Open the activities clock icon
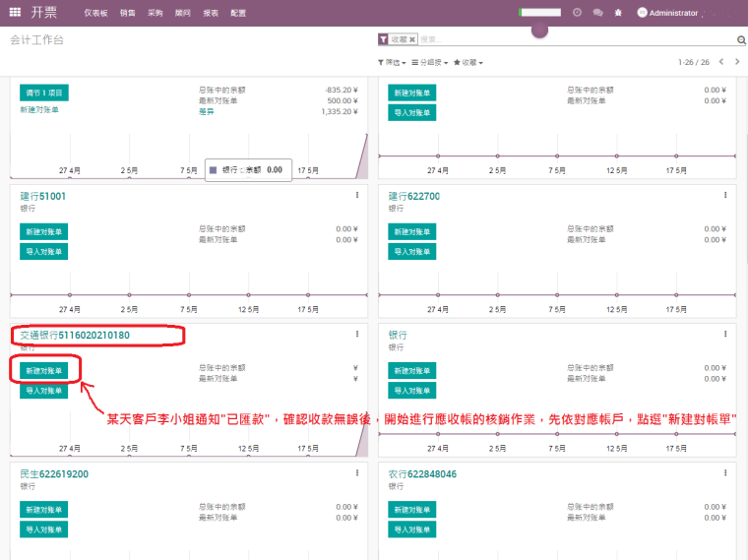748x560 pixels. [x=577, y=13]
